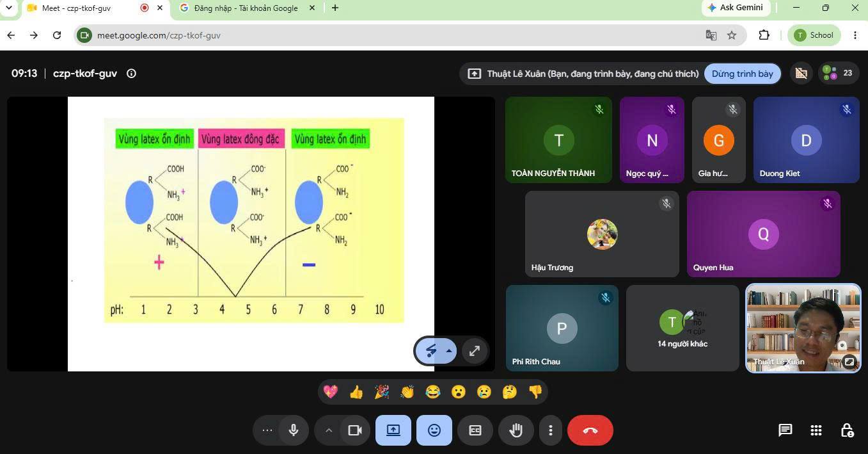Send the thumbs up reaction
This screenshot has height=454, width=868.
356,392
